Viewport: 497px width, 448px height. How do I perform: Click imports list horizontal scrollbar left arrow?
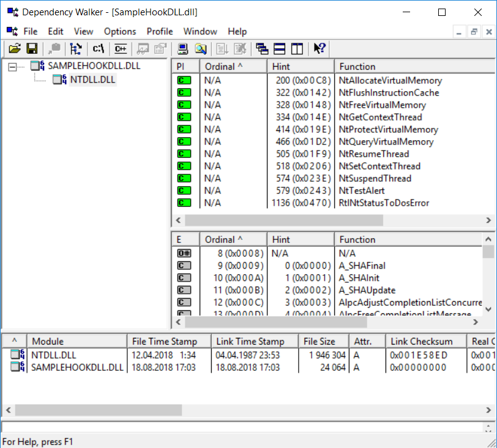coord(179,220)
